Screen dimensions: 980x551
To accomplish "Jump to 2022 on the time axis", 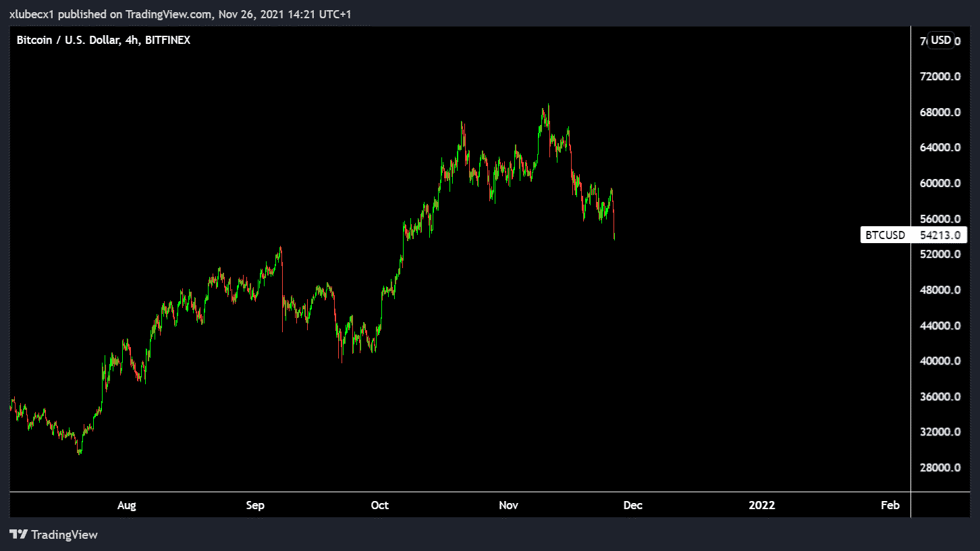I will tap(762, 505).
